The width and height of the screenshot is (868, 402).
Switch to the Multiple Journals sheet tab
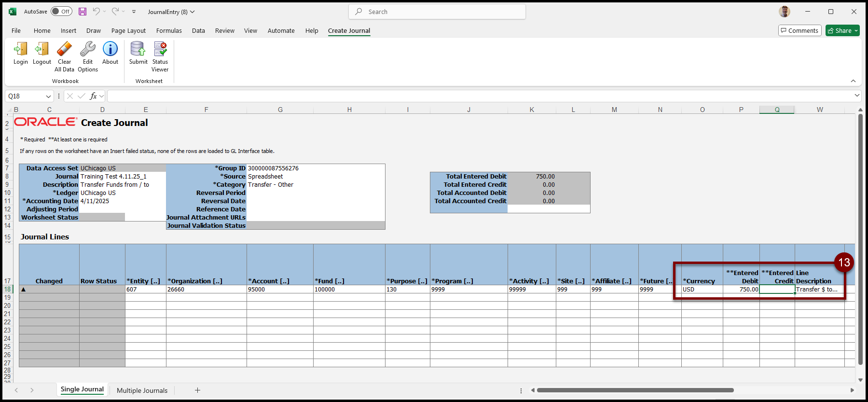142,390
